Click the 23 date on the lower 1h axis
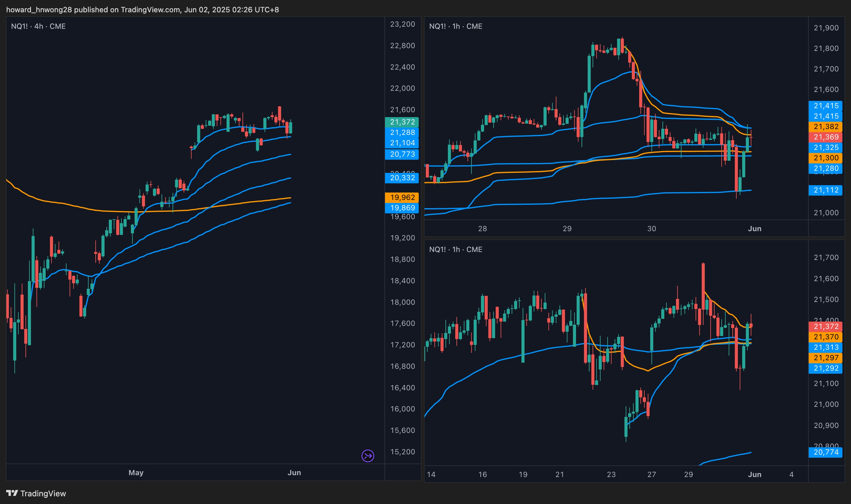 pyautogui.click(x=611, y=474)
